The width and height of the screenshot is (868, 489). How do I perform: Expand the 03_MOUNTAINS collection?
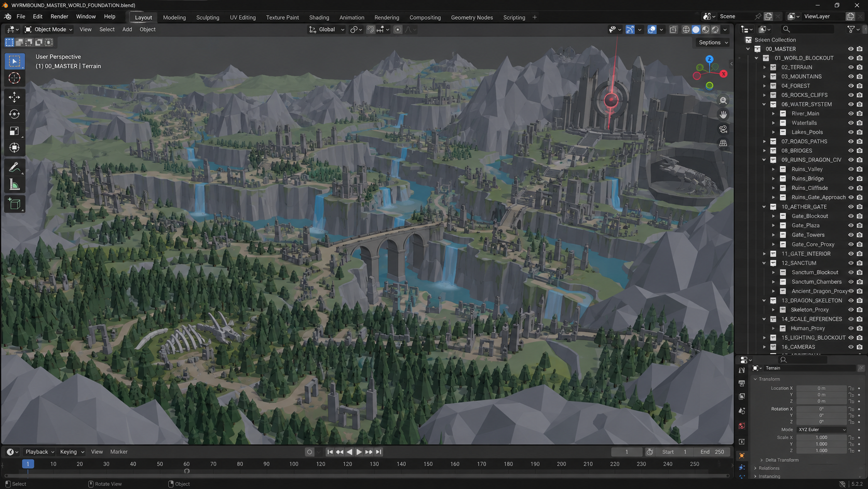(764, 76)
